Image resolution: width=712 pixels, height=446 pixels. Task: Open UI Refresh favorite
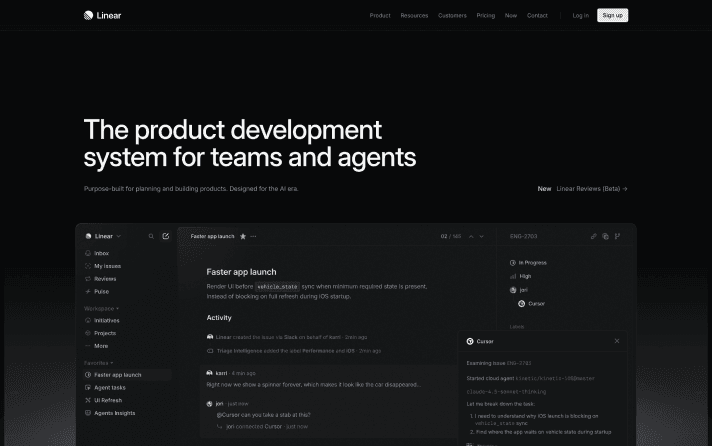[x=104, y=400]
